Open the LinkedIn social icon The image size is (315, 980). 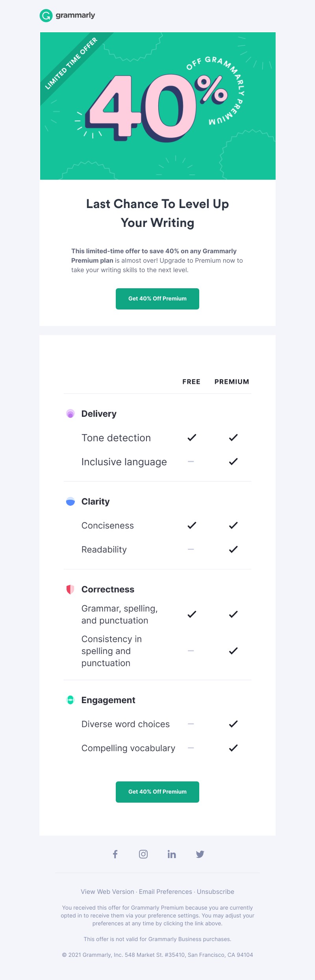(x=172, y=854)
